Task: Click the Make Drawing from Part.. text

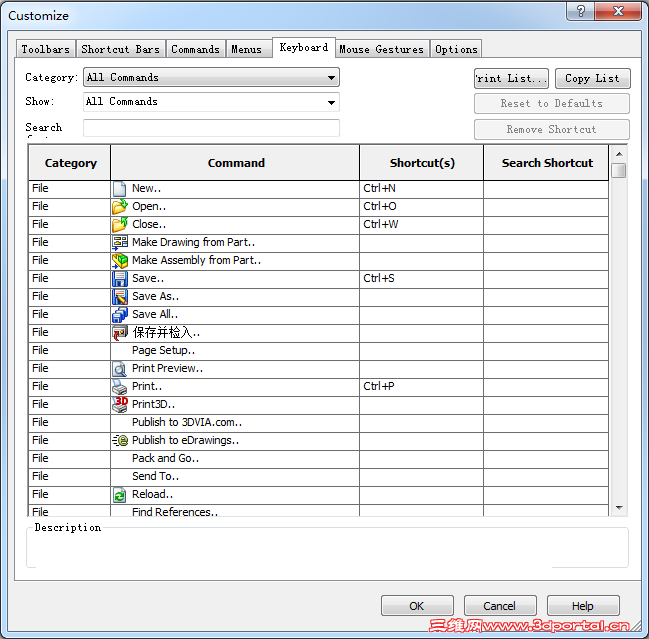Action: coord(193,243)
